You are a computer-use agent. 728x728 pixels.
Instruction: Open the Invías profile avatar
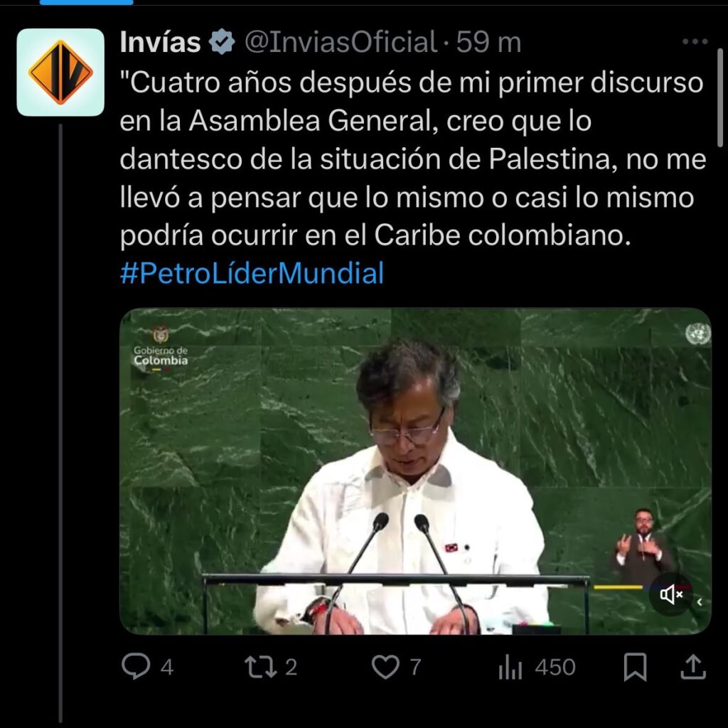coord(60,72)
